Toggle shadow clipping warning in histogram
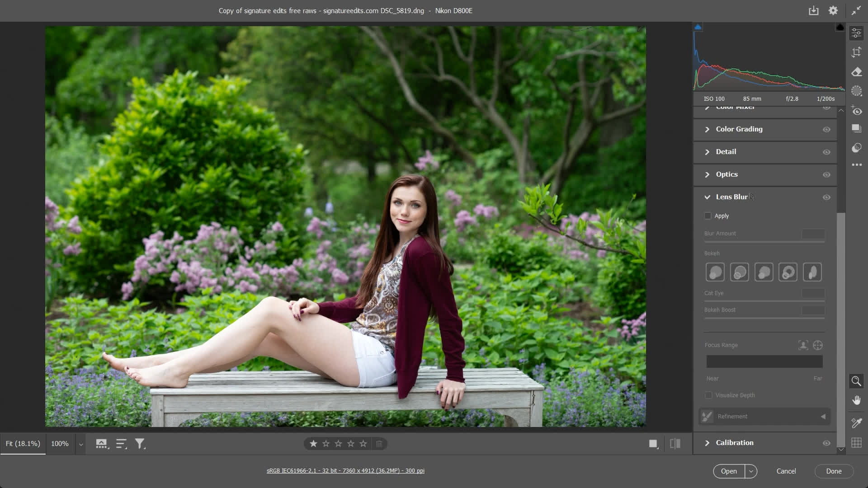This screenshot has width=868, height=488. coord(698,27)
